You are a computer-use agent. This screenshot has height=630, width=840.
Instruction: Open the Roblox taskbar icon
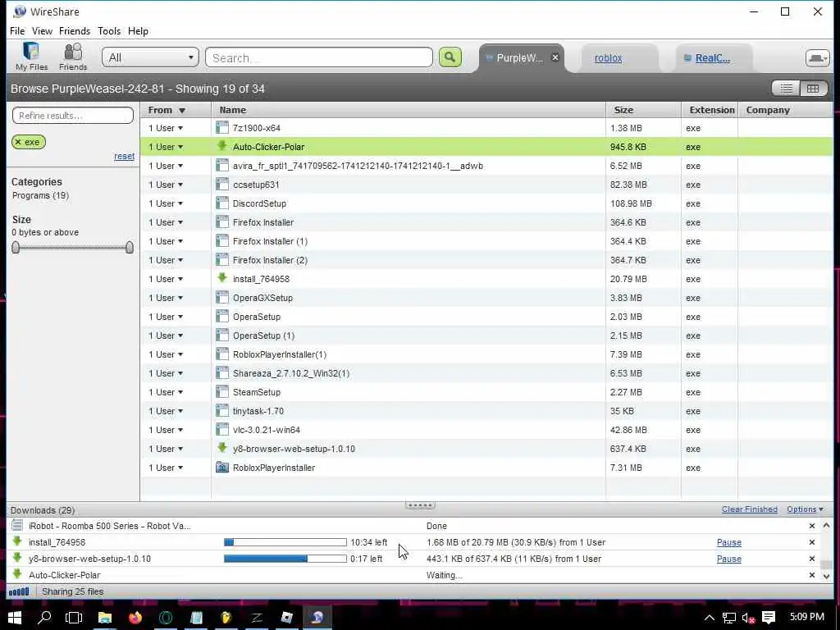(286, 618)
